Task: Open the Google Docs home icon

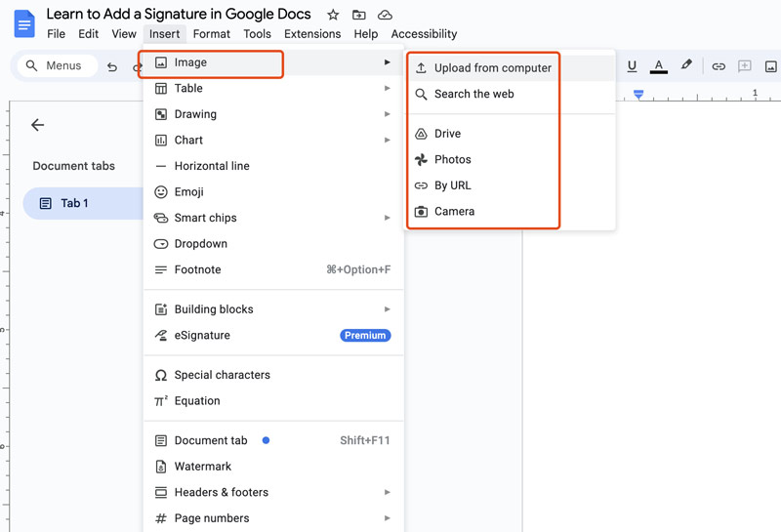Action: click(23, 24)
